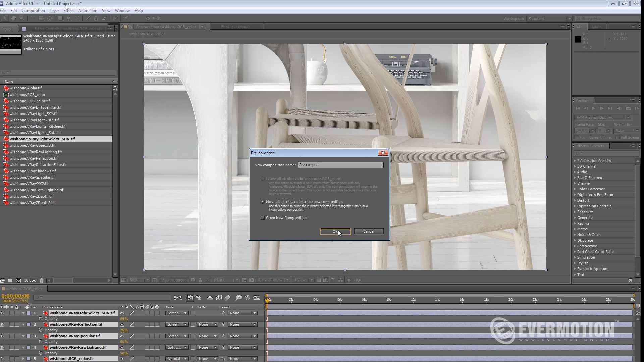This screenshot has width=644, height=362.
Task: Open the Active Camera view dropdown
Action: click(x=273, y=280)
